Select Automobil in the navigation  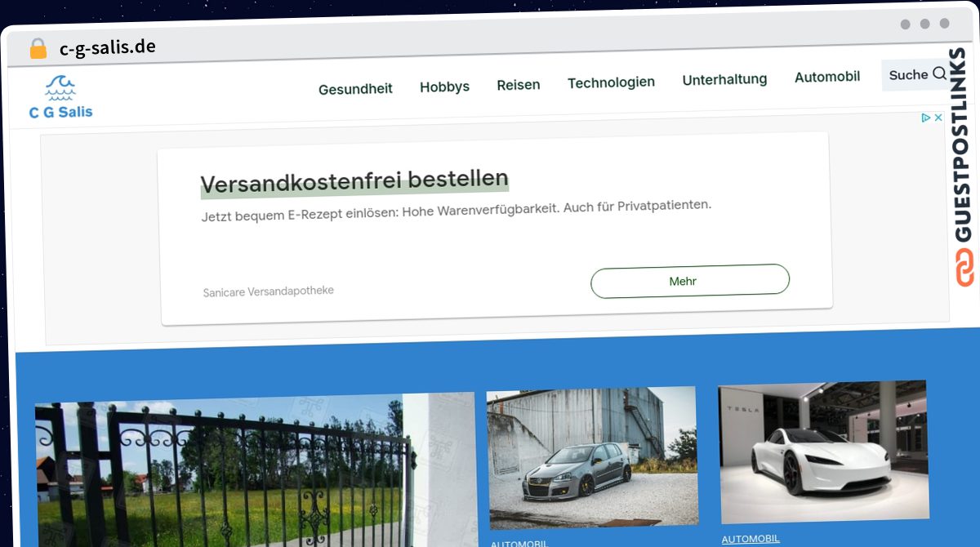pyautogui.click(x=827, y=77)
